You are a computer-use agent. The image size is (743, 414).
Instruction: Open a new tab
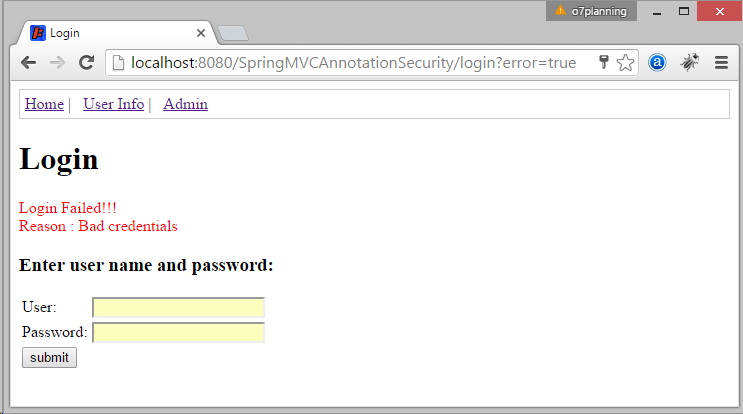233,34
